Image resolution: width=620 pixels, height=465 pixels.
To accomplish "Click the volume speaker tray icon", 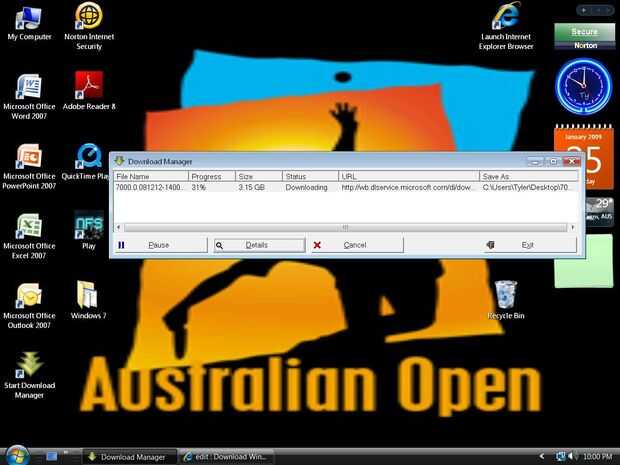I will click(x=571, y=456).
